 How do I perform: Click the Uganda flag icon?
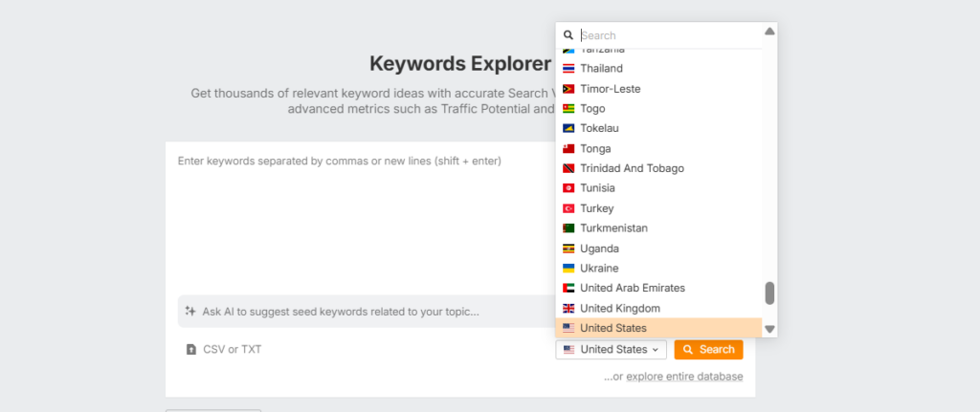(x=568, y=249)
